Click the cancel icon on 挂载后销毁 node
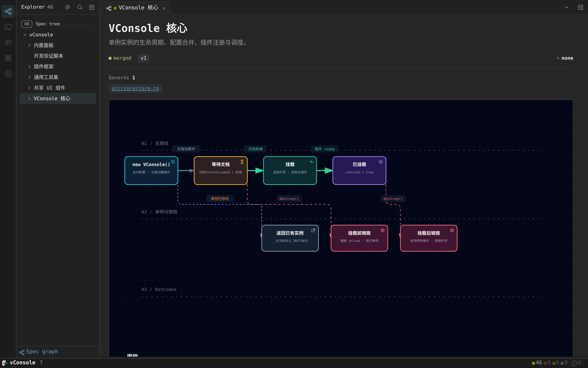Image resolution: width=588 pixels, height=368 pixels. [452, 230]
